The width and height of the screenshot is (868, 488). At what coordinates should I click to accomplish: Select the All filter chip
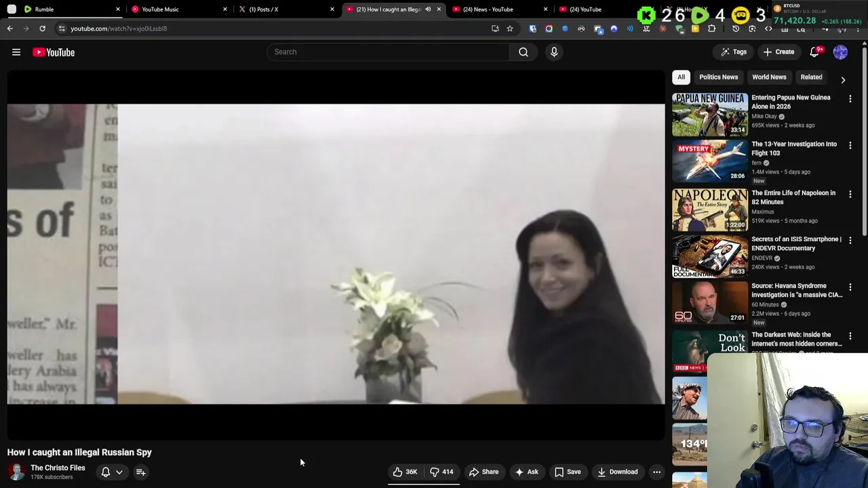(x=681, y=77)
